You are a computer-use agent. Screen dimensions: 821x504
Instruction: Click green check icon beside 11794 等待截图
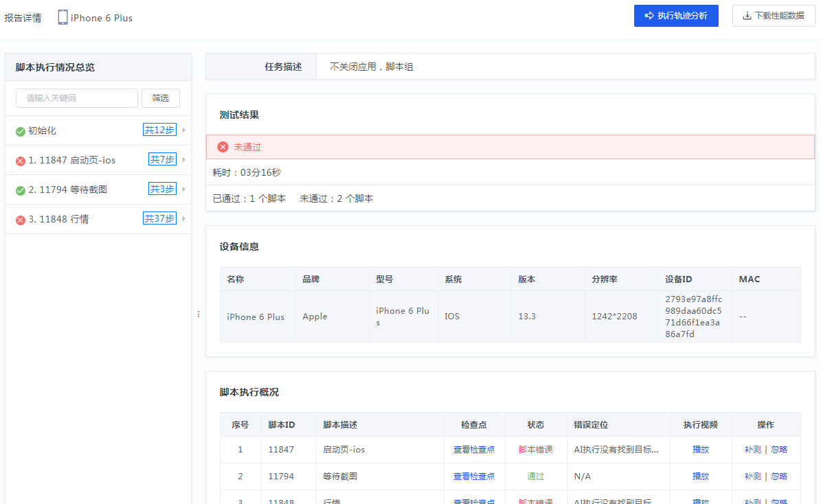coord(21,190)
